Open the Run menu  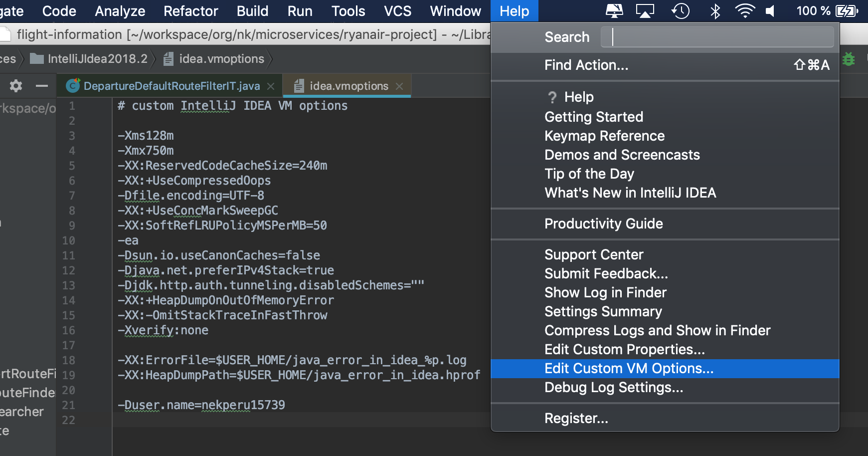pyautogui.click(x=300, y=11)
